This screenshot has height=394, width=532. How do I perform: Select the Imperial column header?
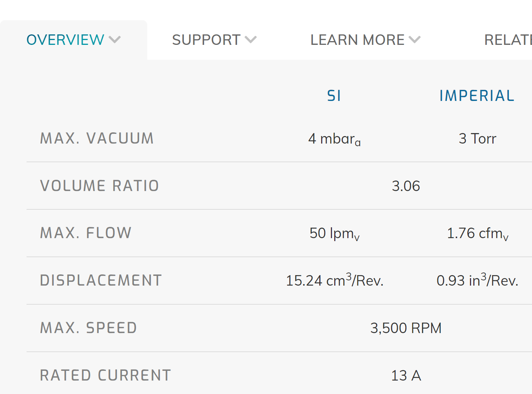(x=477, y=96)
